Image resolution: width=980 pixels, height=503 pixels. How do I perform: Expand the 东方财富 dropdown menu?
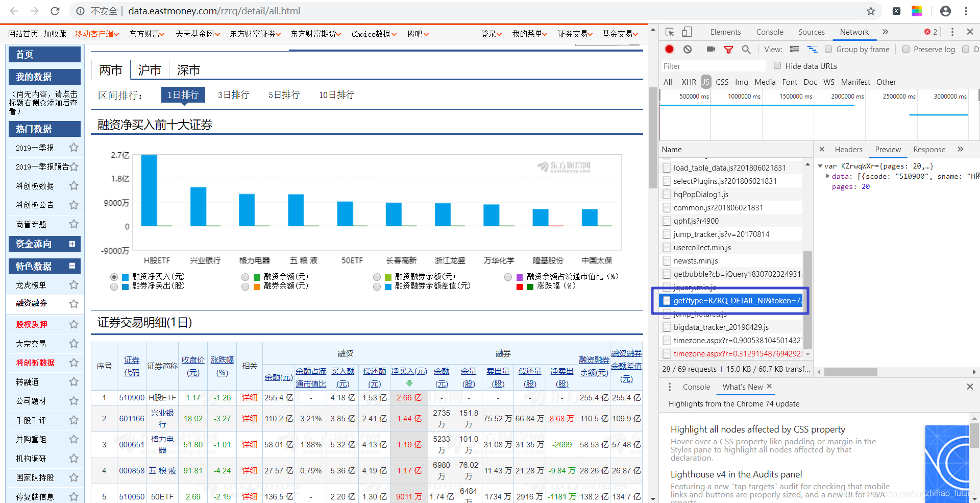coord(147,34)
